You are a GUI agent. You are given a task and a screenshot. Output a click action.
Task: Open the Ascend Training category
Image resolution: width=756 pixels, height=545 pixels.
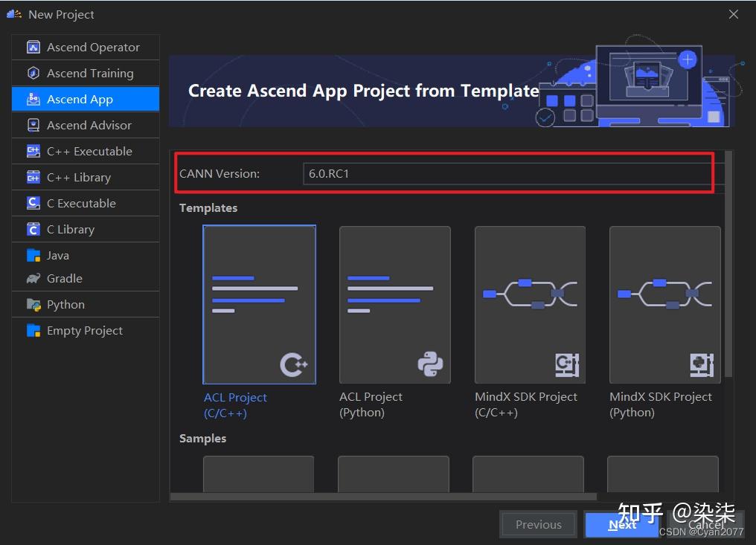click(90, 73)
